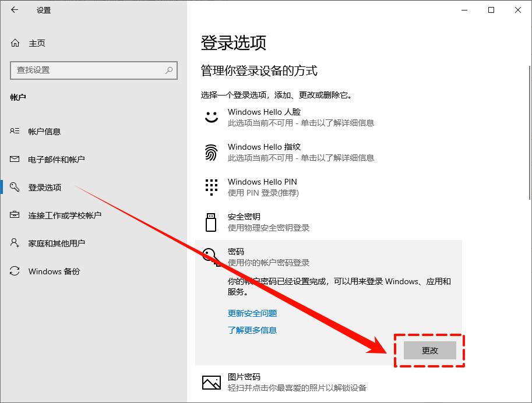Click the Windows Hello fingerprint icon
Screen dimensions: 532x403
pyautogui.click(x=211, y=153)
